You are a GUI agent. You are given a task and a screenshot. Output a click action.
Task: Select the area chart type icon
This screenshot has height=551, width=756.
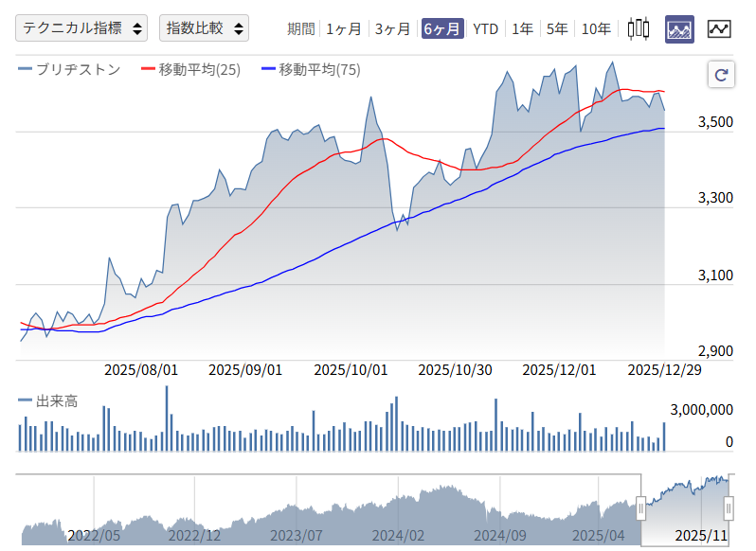point(679,29)
